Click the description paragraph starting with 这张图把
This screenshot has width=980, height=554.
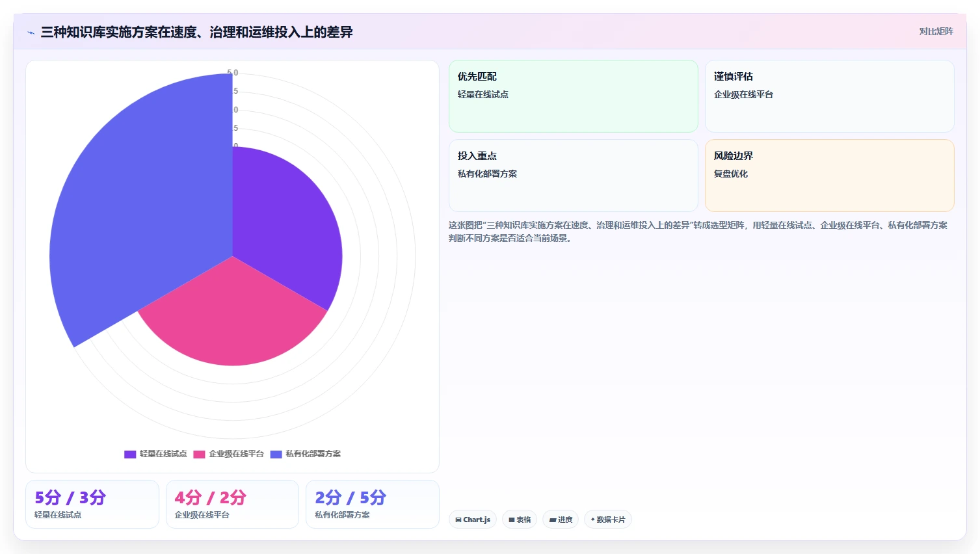click(x=698, y=231)
